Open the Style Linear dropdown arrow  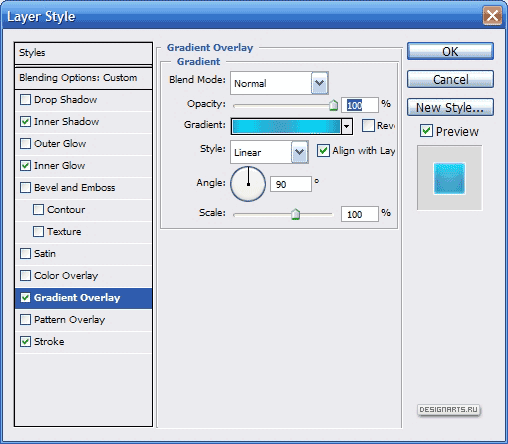tap(300, 152)
